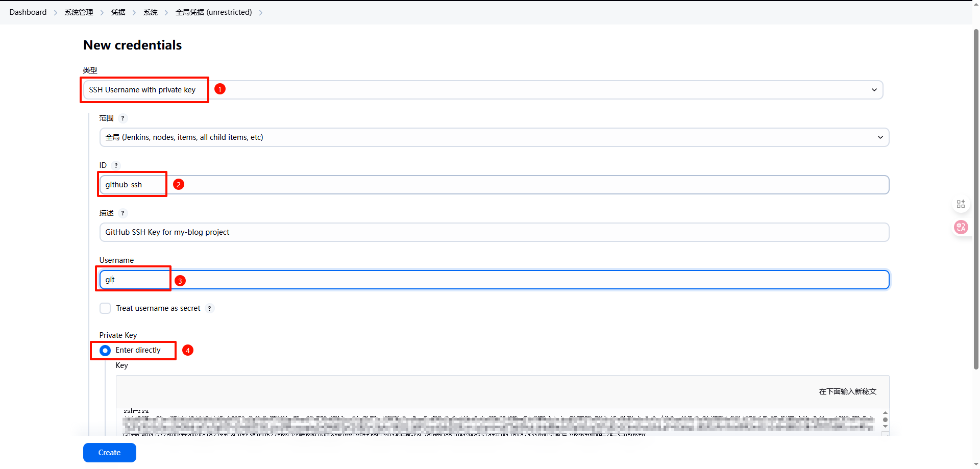Enable Treat username as secret checkbox
980x469 pixels.
click(x=105, y=308)
